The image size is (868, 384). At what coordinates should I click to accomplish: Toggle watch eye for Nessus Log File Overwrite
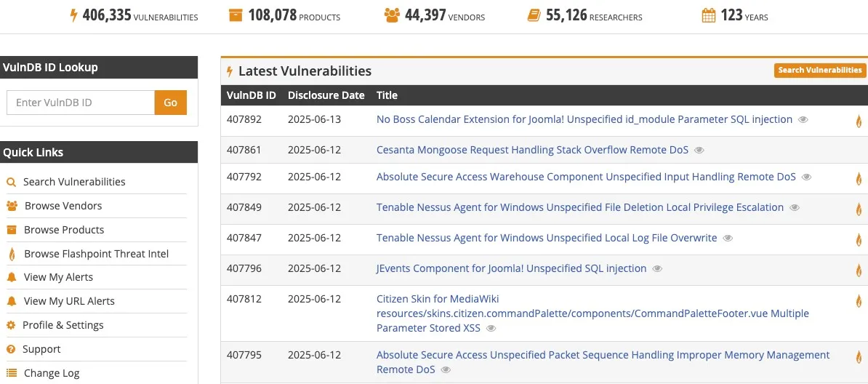pyautogui.click(x=728, y=239)
